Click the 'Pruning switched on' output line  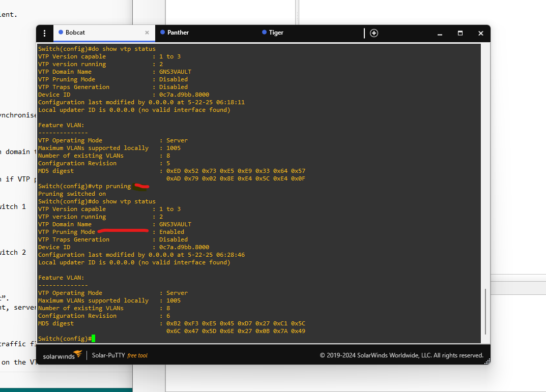point(72,194)
